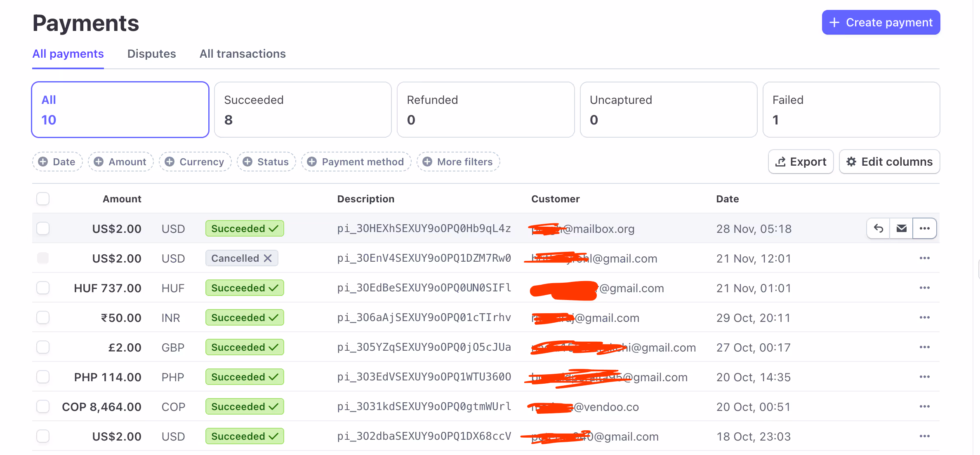Screen dimensions: 980x455
Task: Open three-dot menu for the cancelled payment
Action: 925,258
